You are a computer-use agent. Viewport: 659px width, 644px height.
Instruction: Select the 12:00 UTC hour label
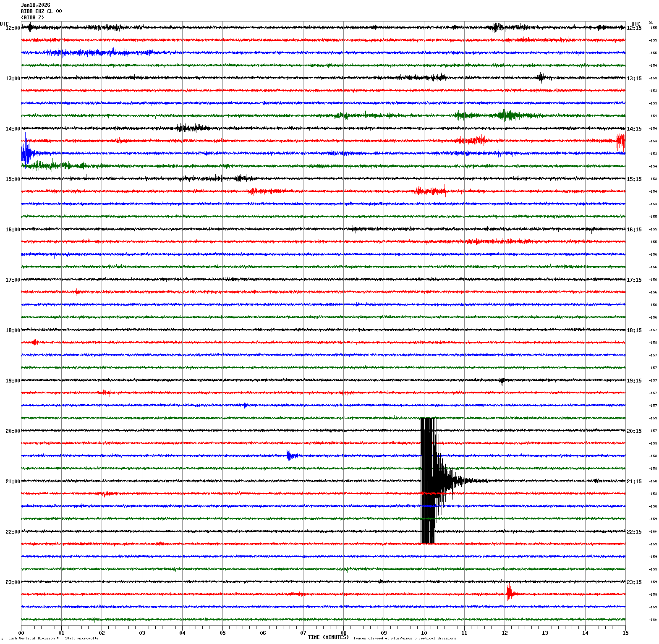point(13,28)
